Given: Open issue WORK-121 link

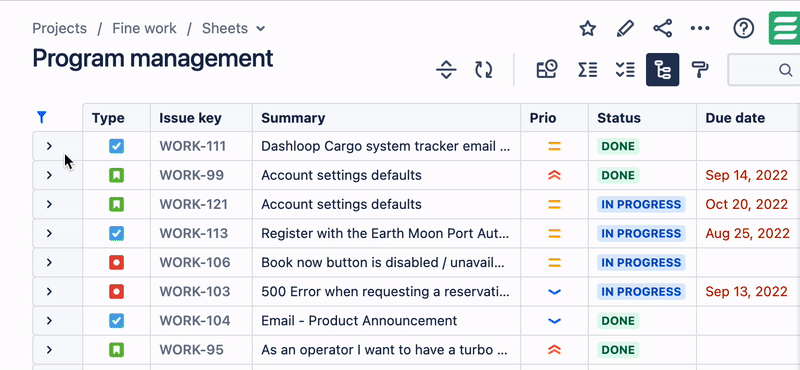Looking at the screenshot, I should click(x=193, y=205).
